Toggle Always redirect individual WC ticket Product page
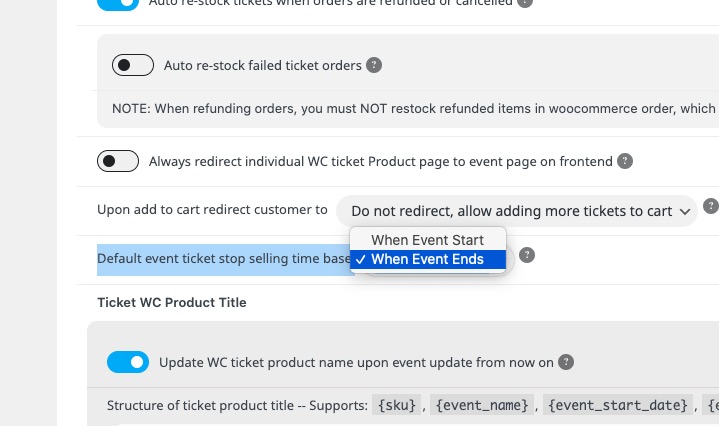The height and width of the screenshot is (426, 719). click(x=118, y=161)
